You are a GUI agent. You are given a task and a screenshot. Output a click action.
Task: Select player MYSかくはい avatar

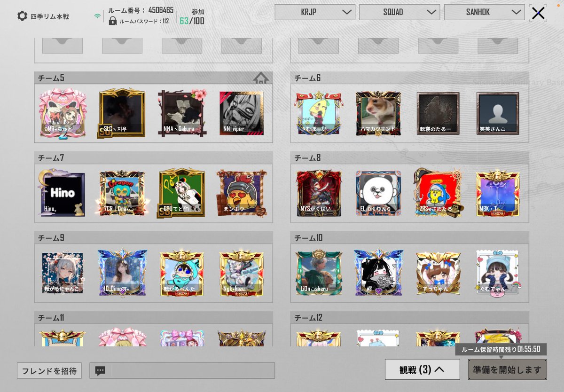pos(319,194)
